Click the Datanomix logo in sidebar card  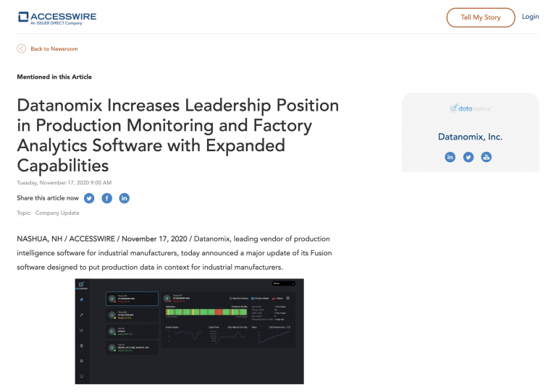470,108
